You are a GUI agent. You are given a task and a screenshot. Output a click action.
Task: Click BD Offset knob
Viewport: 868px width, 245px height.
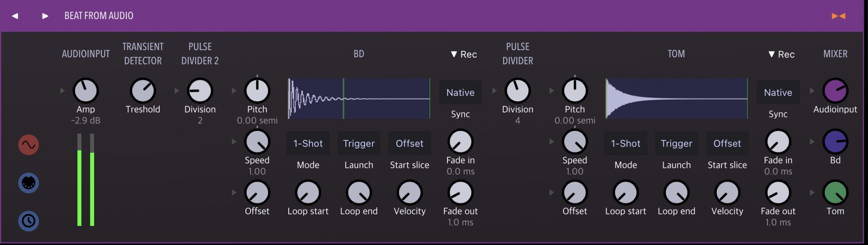click(x=257, y=193)
